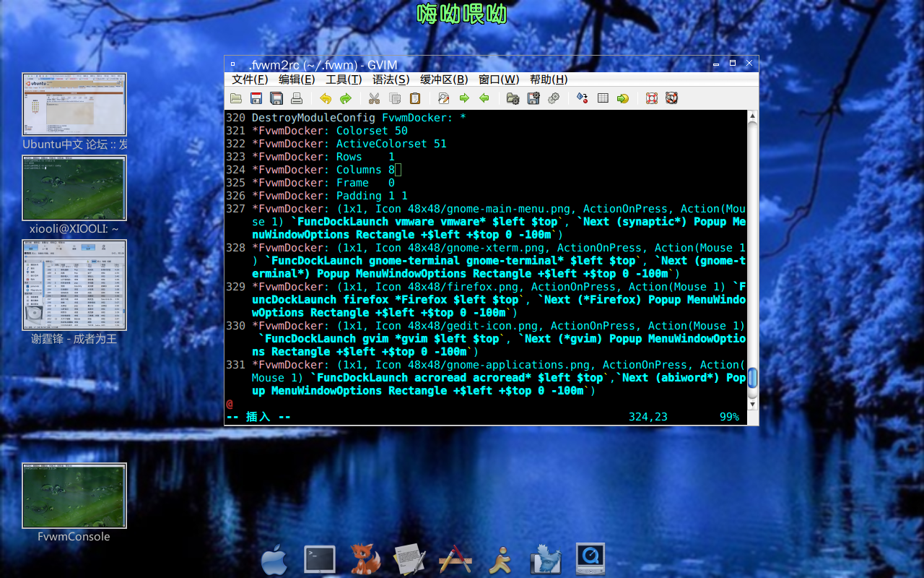Screen dimensions: 924x578
Task: Search help with the lifebuoy magnifier icon
Action: [672, 98]
